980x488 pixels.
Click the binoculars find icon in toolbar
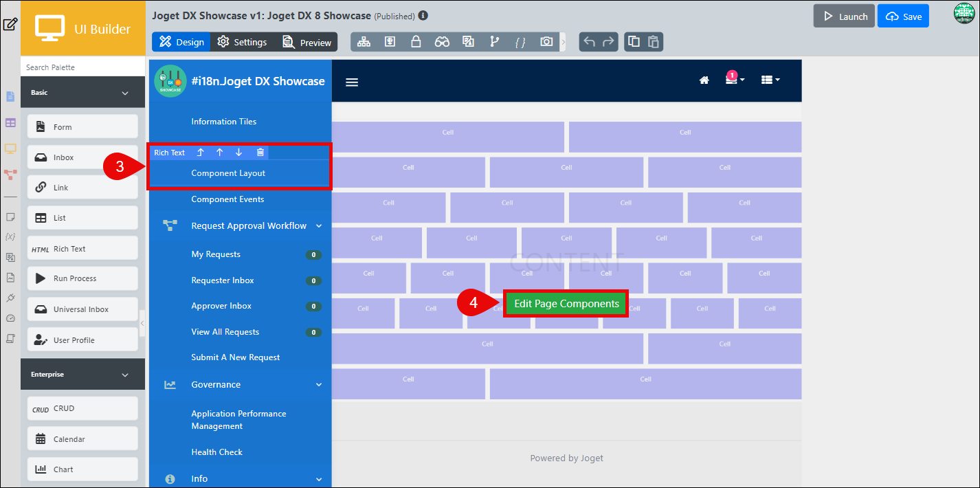pos(442,42)
